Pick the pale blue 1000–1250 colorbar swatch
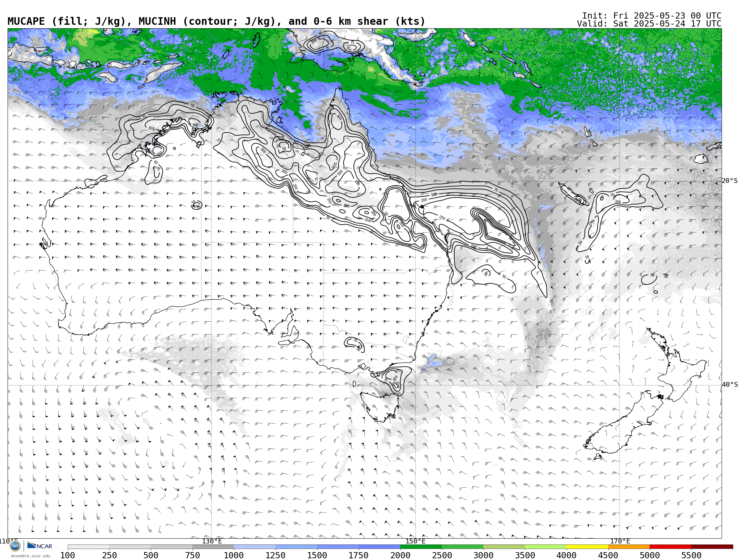744x560 pixels. click(x=255, y=547)
